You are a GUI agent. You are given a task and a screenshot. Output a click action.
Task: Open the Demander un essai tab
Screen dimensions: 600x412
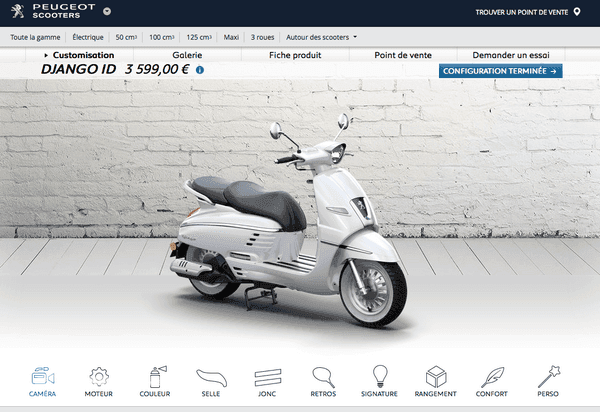coord(511,55)
